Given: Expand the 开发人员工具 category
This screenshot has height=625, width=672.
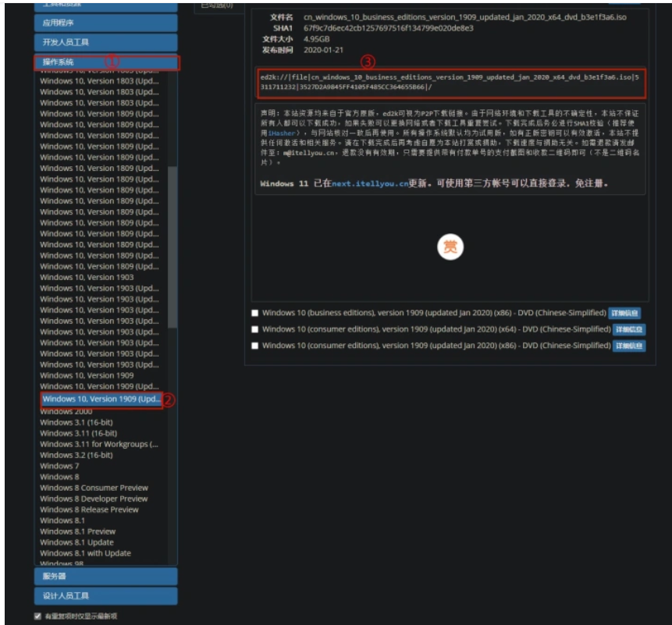Looking at the screenshot, I should coord(105,42).
